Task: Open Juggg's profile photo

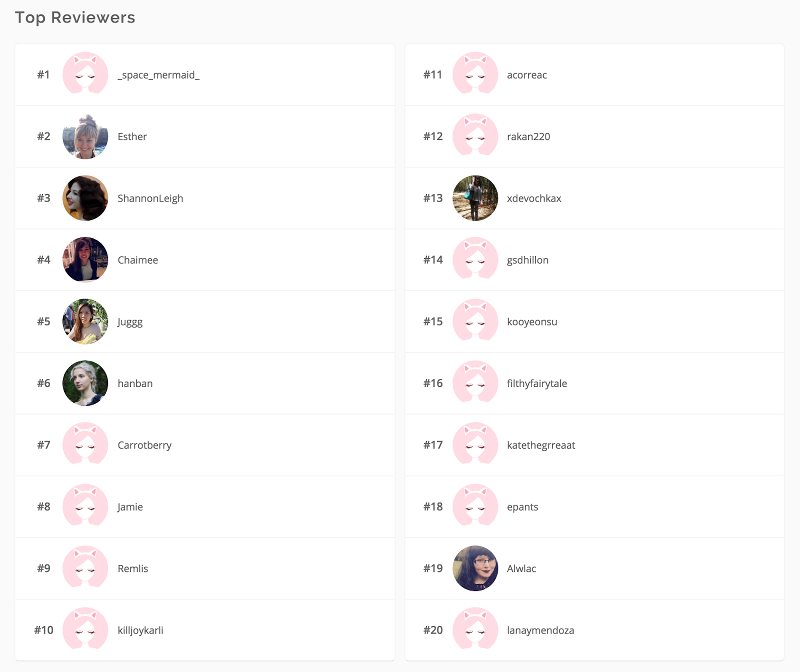Action: [x=85, y=321]
